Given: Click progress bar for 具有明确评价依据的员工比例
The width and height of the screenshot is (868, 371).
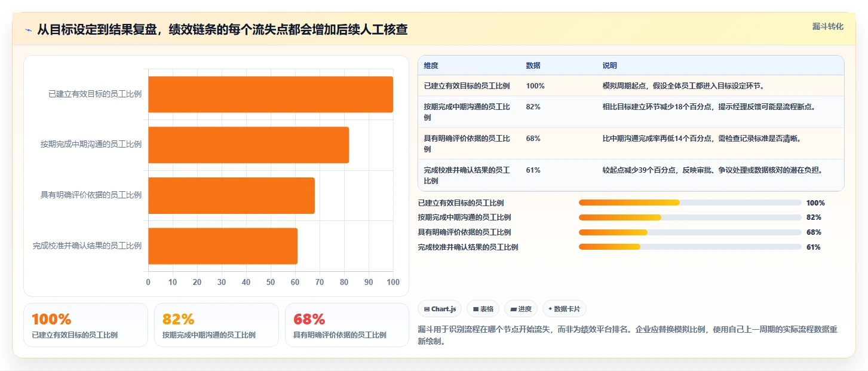Looking at the screenshot, I should pos(690,232).
